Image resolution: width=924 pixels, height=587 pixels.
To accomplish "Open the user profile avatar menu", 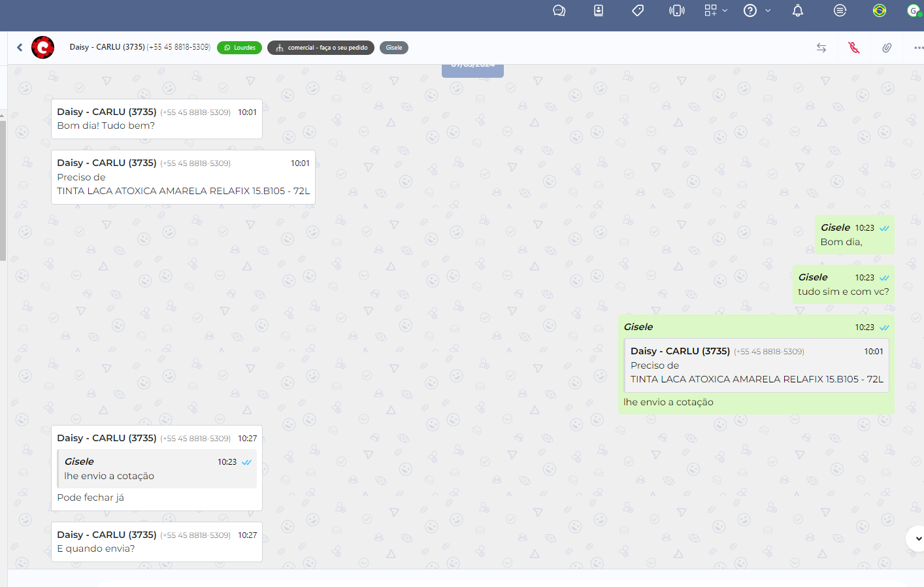I will (x=914, y=10).
